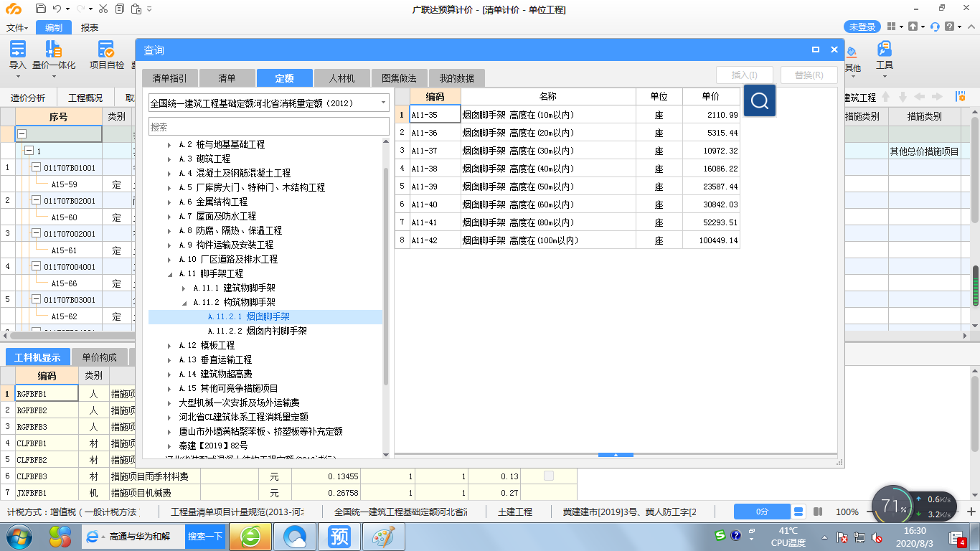Collapse row 011707B01001 in main table
The height and width of the screenshot is (551, 980).
click(36, 167)
